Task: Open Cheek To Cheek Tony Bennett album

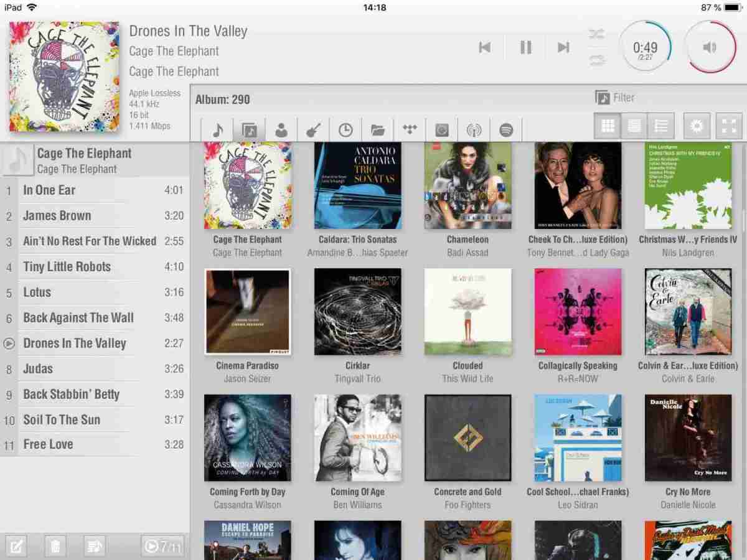Action: click(578, 185)
